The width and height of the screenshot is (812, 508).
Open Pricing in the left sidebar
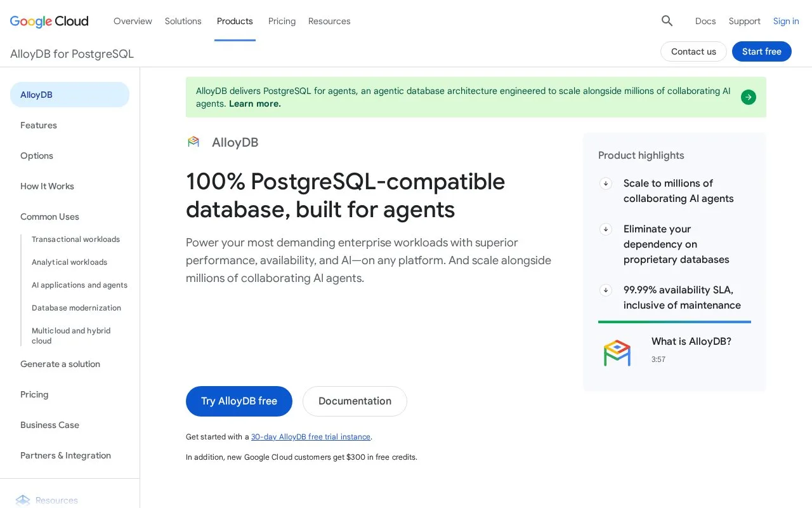click(34, 394)
